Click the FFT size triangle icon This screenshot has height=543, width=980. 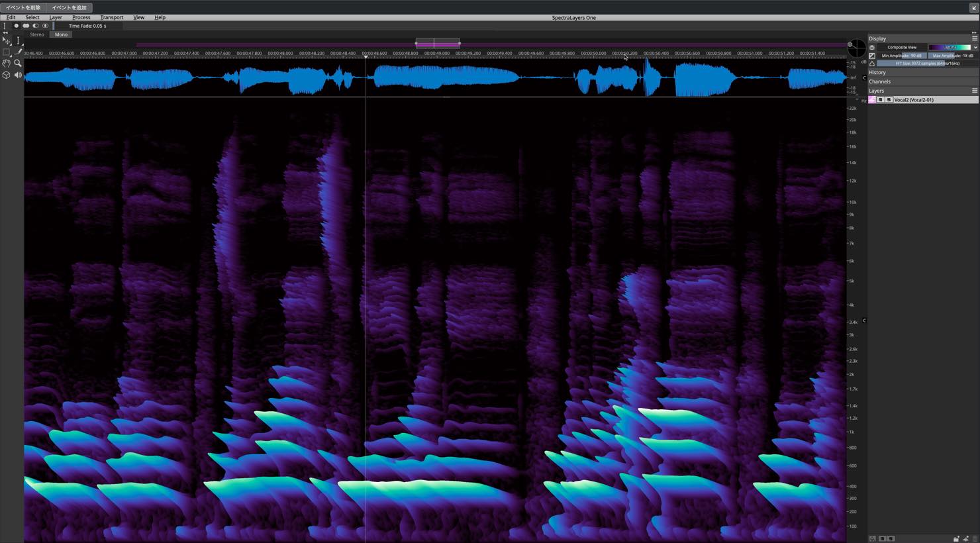[872, 64]
